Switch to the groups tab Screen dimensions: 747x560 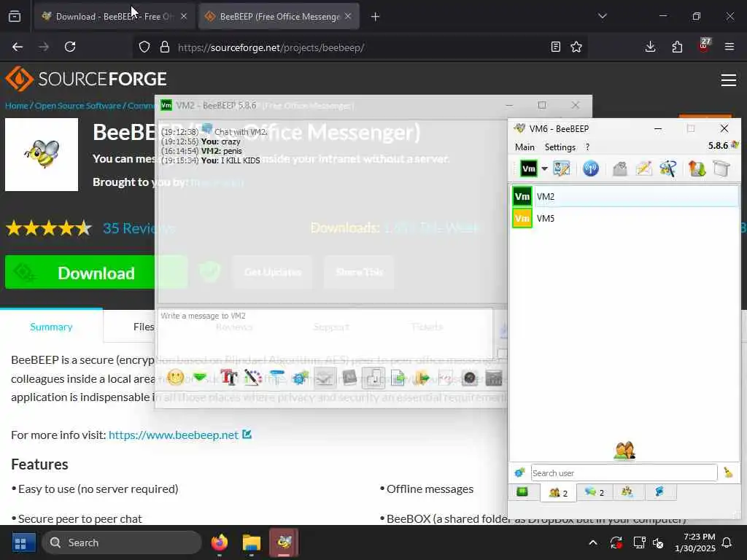tap(627, 492)
